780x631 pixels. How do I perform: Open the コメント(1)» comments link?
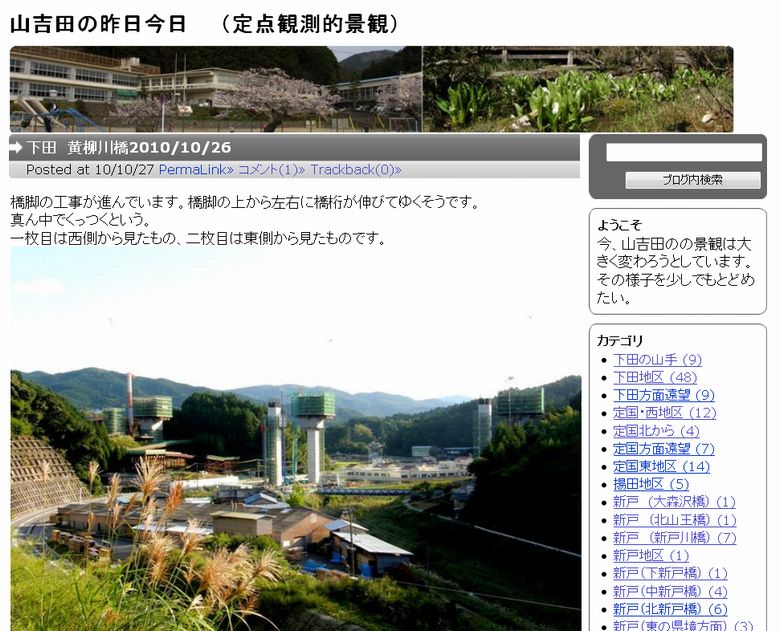272,170
